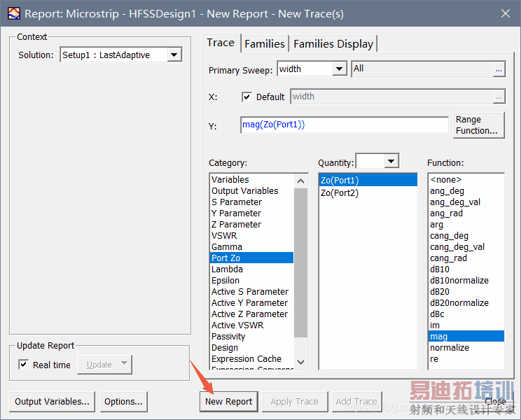The width and height of the screenshot is (521, 420).
Task: Select dB20normalize function
Action: click(x=466, y=303)
